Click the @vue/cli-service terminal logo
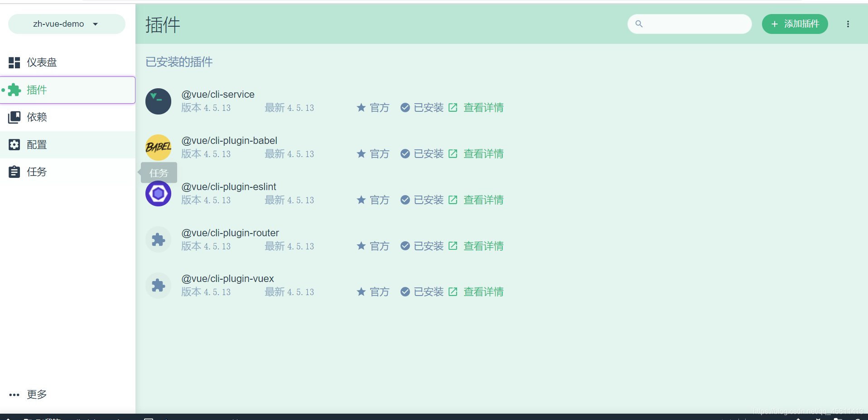This screenshot has width=868, height=420. pyautogui.click(x=158, y=101)
